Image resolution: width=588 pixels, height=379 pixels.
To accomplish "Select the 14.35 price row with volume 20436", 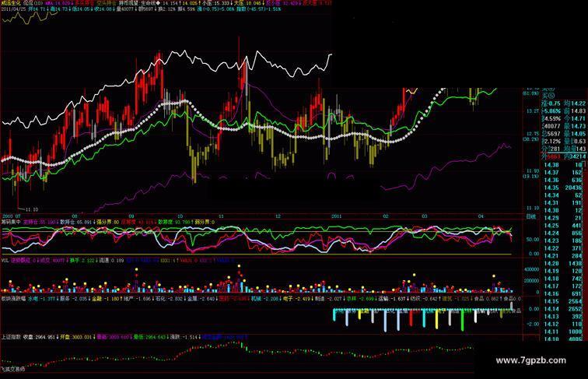I will pos(563,188).
